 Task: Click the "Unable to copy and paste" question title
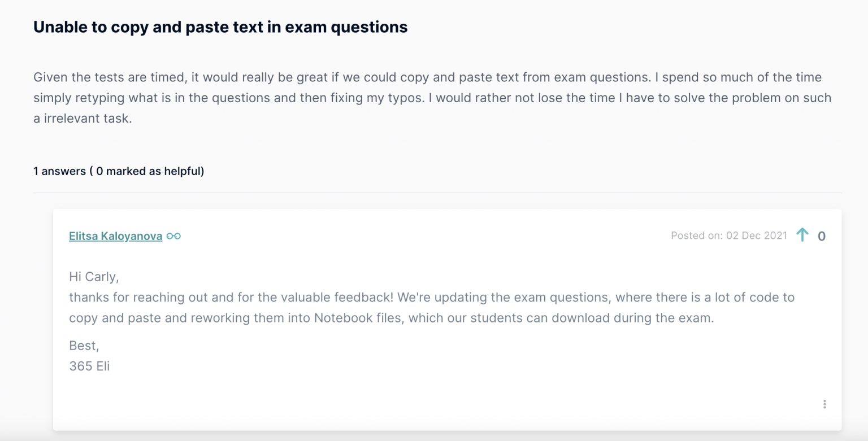point(220,27)
